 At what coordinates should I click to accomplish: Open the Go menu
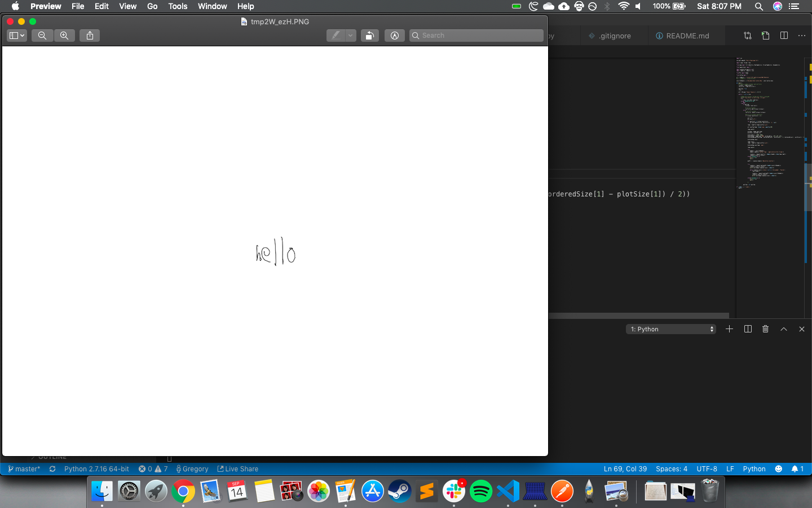[152, 6]
